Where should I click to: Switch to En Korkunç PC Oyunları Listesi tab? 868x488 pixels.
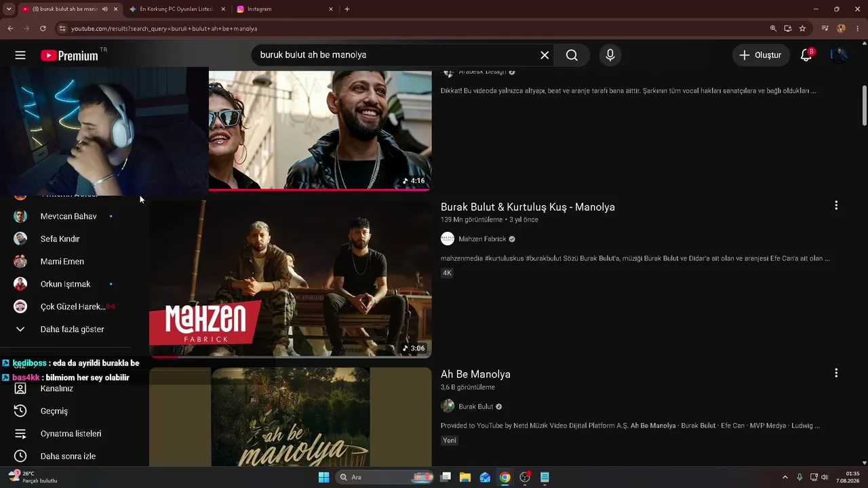(176, 9)
